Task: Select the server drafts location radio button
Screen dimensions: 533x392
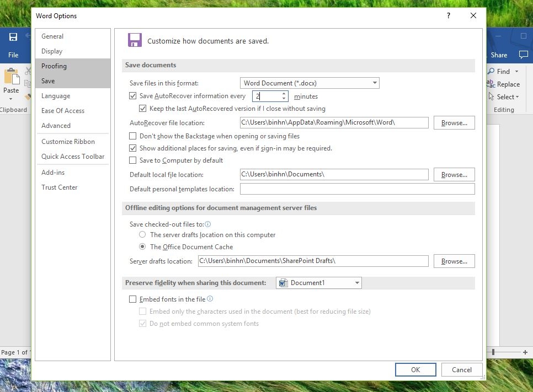Action: 142,234
